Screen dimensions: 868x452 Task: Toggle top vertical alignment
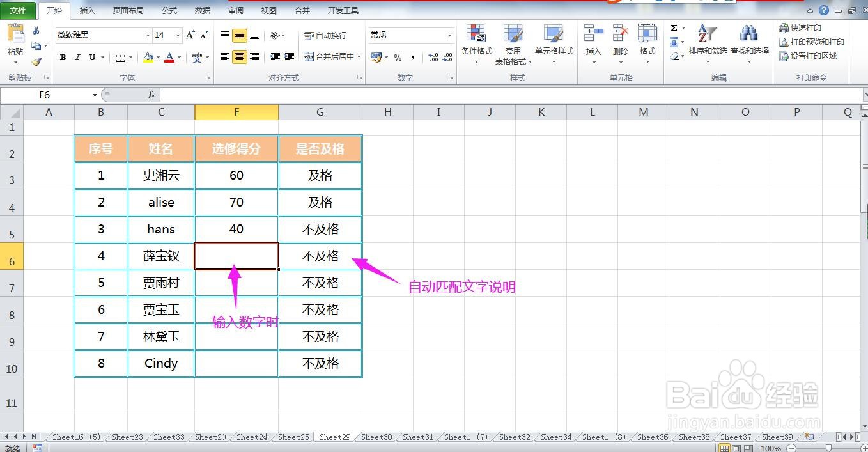[225, 36]
